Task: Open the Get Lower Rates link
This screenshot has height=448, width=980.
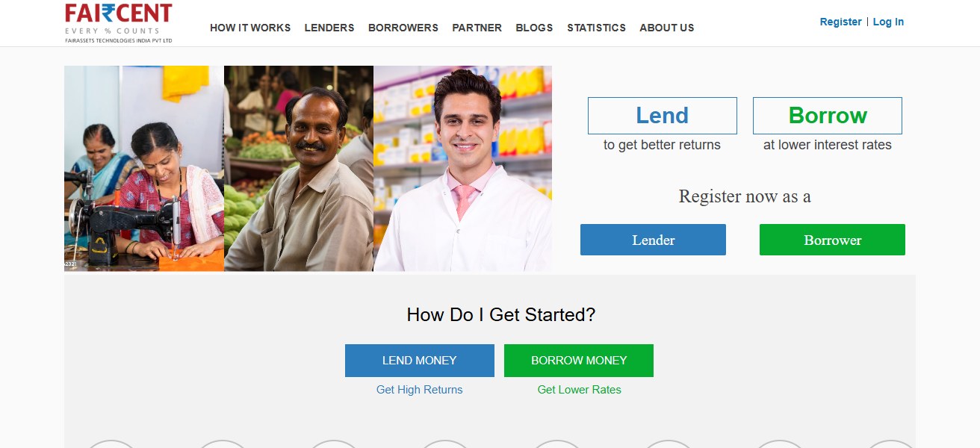Action: pyautogui.click(x=580, y=390)
